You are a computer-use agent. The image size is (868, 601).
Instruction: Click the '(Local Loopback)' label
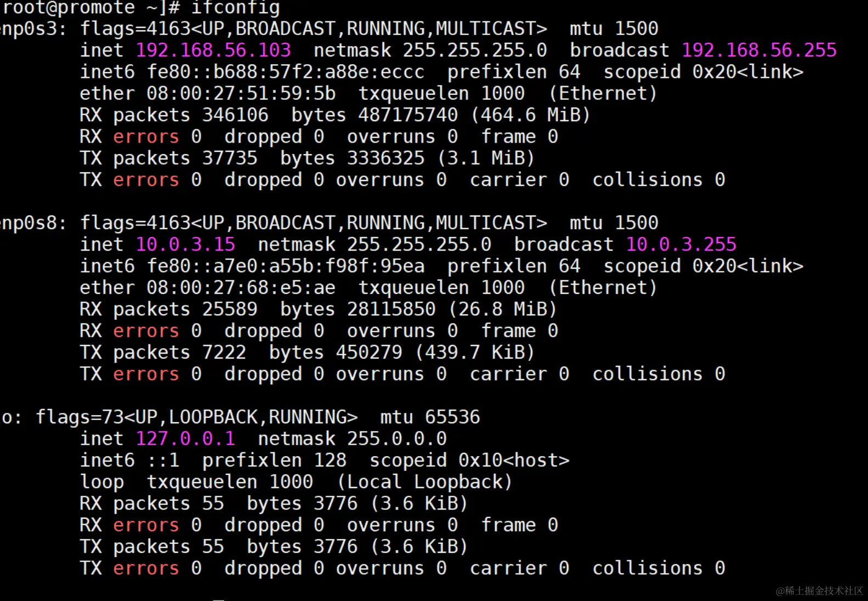coord(425,482)
